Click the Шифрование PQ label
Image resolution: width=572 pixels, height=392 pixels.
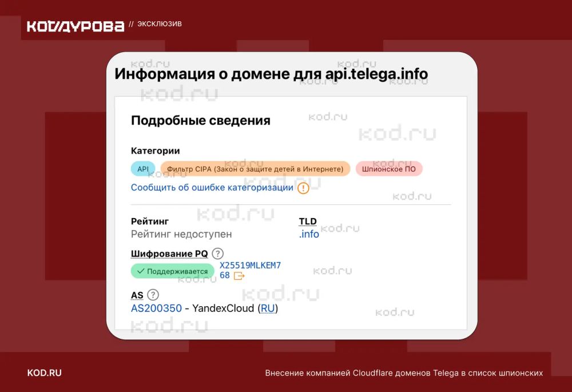click(169, 254)
